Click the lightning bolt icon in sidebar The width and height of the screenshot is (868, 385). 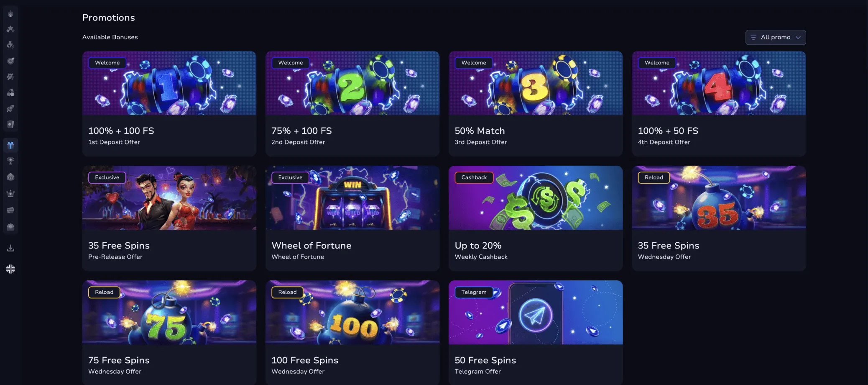click(x=10, y=45)
